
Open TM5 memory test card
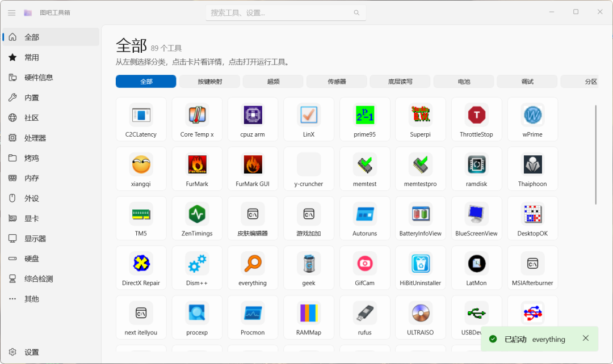[x=141, y=218]
